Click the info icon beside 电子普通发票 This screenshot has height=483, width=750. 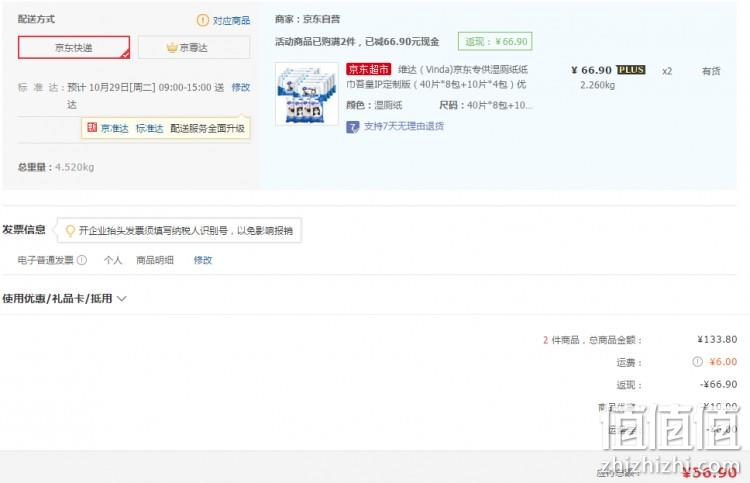[x=82, y=260]
